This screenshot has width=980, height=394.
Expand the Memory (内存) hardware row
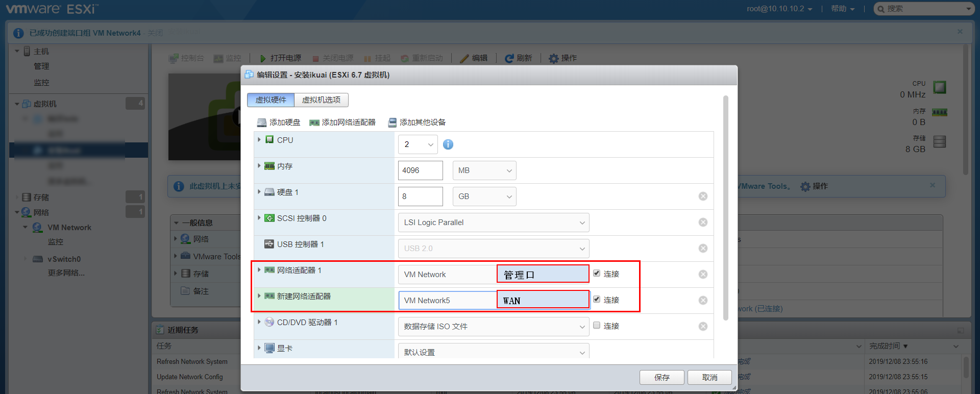pyautogui.click(x=259, y=165)
